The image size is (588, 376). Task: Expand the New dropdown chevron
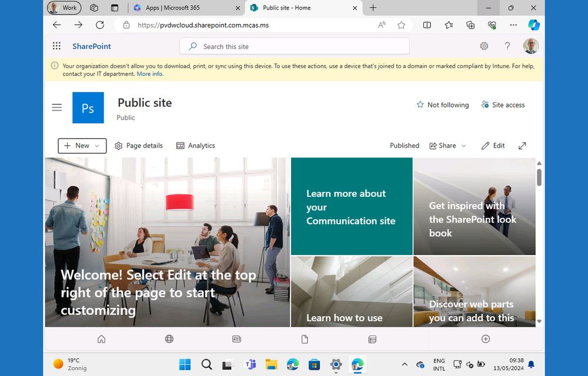tap(97, 146)
